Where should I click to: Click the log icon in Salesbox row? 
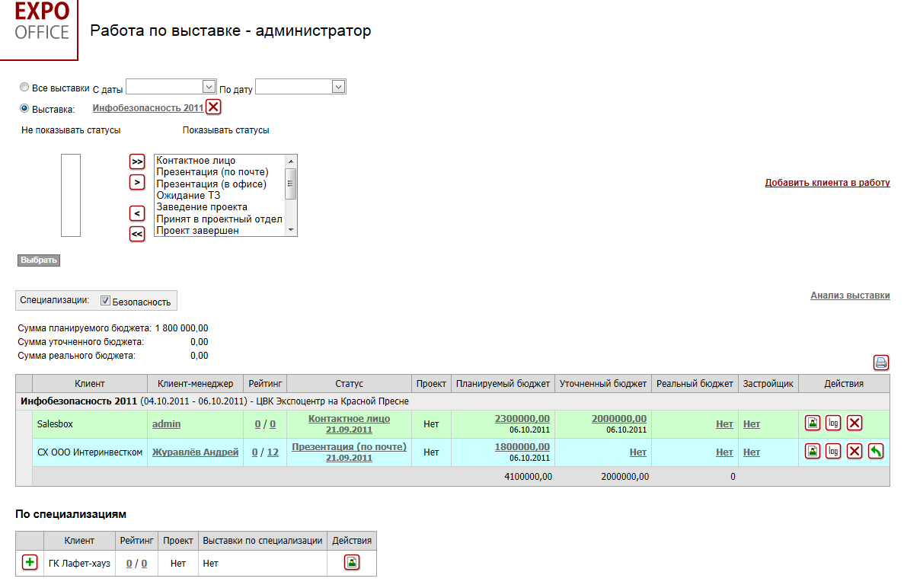click(x=833, y=423)
